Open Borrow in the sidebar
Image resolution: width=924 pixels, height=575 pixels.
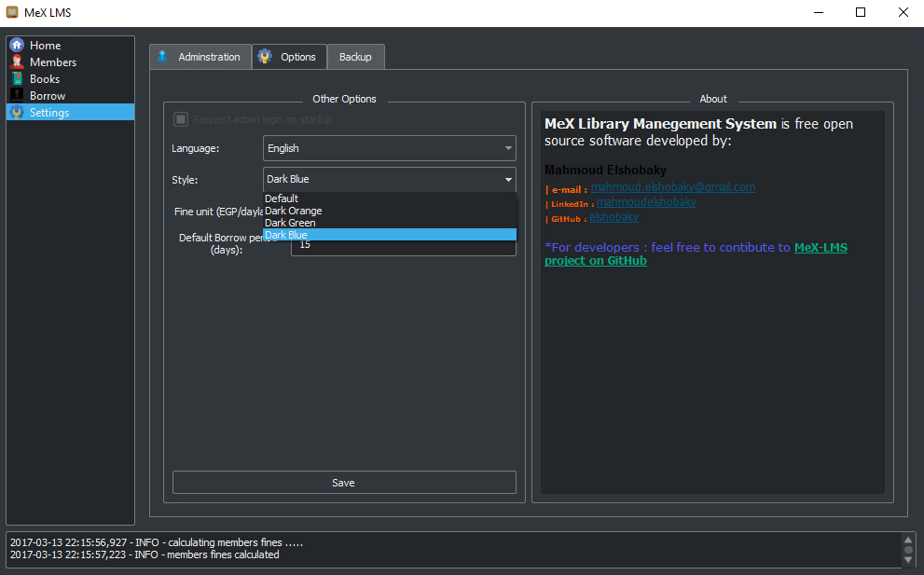[x=70, y=95]
